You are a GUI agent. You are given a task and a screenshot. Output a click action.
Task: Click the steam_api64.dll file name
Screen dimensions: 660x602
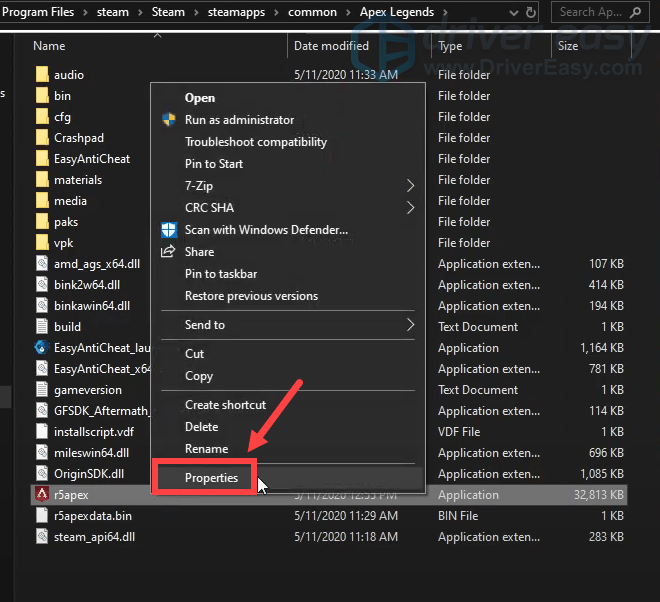pyautogui.click(x=94, y=537)
